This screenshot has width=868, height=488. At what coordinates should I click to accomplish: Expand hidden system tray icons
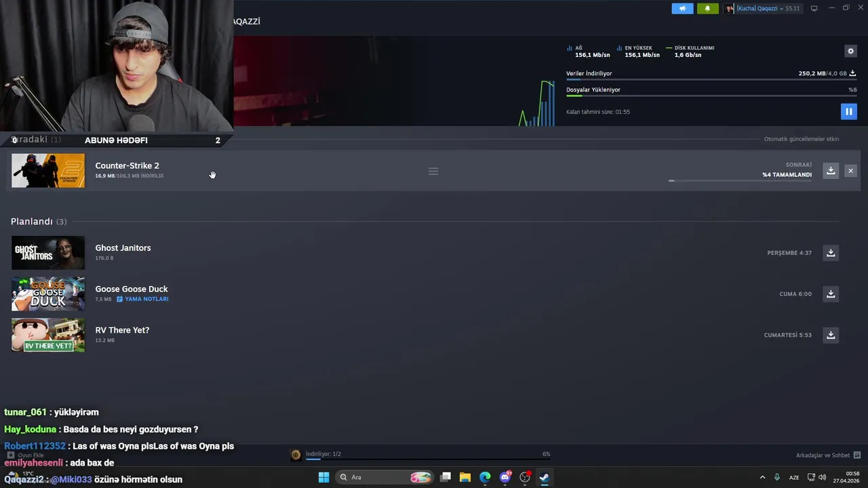click(x=762, y=477)
